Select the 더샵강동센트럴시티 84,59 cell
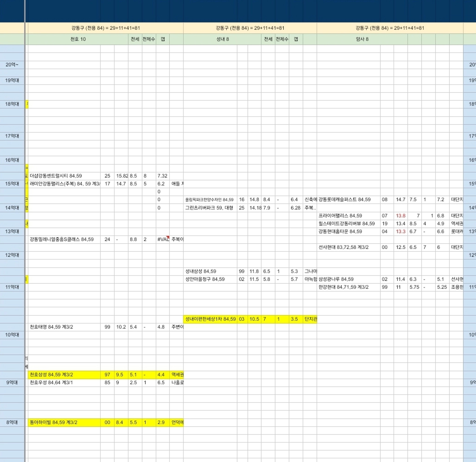476x462 pixels. point(64,176)
